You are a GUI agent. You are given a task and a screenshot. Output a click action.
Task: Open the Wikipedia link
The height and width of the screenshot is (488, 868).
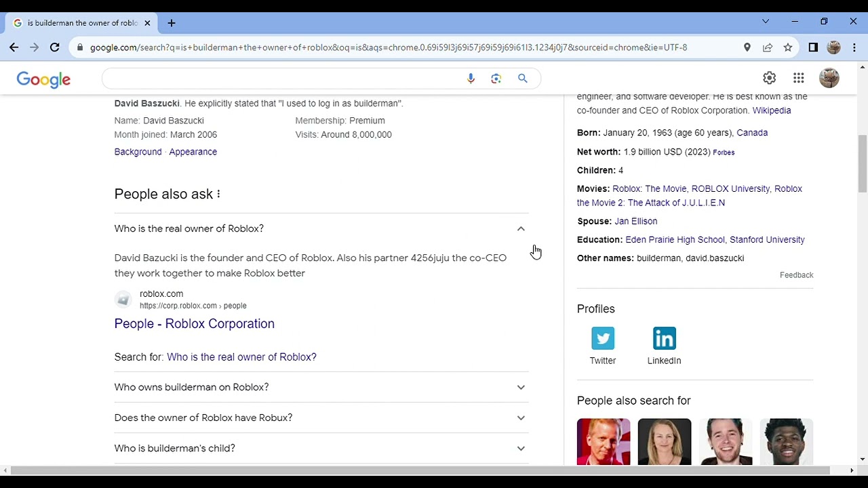pos(771,110)
